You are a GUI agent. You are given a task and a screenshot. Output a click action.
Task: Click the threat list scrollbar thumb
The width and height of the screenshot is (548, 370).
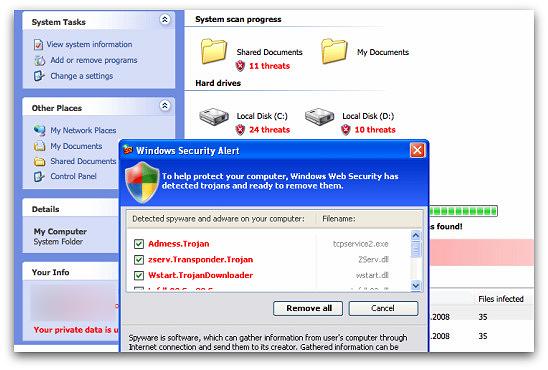pyautogui.click(x=416, y=249)
